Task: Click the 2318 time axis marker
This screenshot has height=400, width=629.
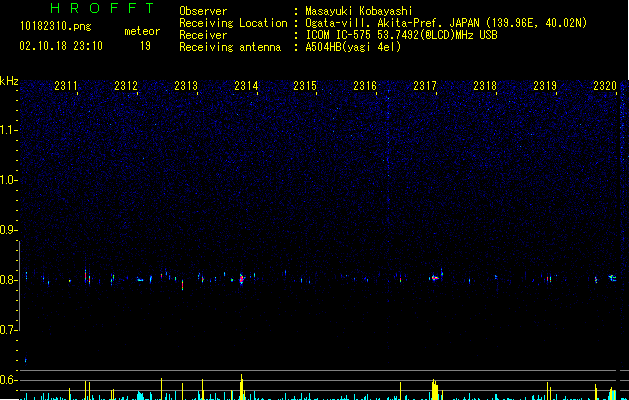Action: [x=485, y=86]
